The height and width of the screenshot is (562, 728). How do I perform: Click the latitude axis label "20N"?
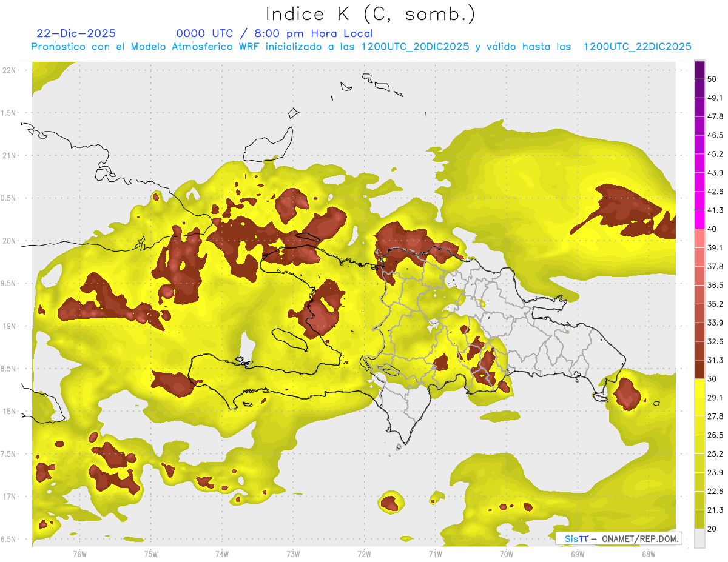pyautogui.click(x=8, y=241)
